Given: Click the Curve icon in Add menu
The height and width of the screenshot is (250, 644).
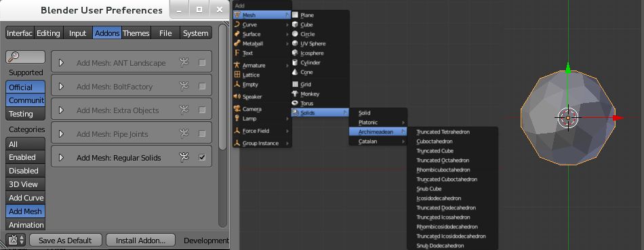Looking at the screenshot, I should [237, 24].
